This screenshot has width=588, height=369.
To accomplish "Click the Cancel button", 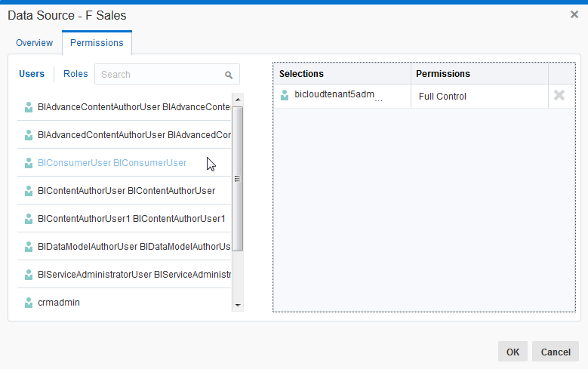I will tap(556, 352).
